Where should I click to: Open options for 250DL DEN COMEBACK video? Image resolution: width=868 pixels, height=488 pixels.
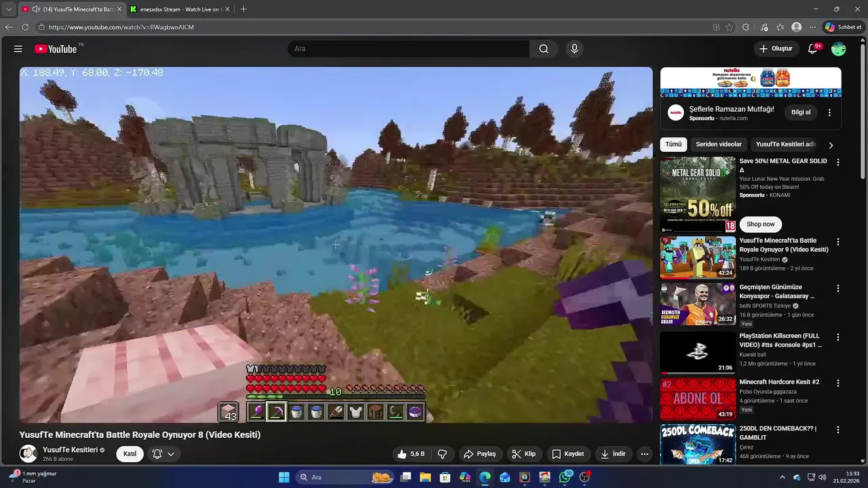(838, 430)
